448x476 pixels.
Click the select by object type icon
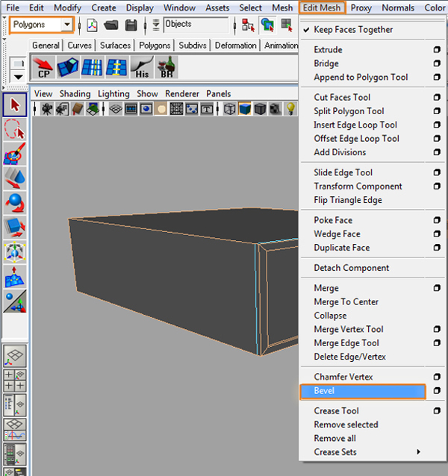point(267,25)
